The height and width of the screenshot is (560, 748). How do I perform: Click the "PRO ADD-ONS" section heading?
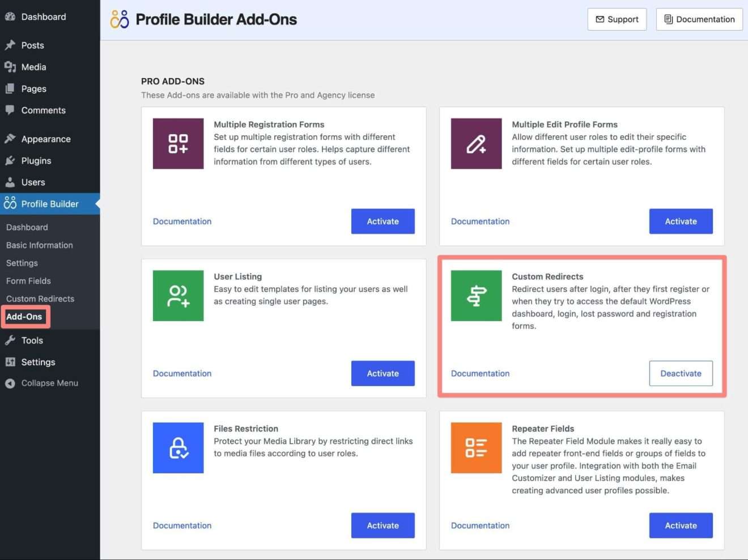click(x=173, y=82)
